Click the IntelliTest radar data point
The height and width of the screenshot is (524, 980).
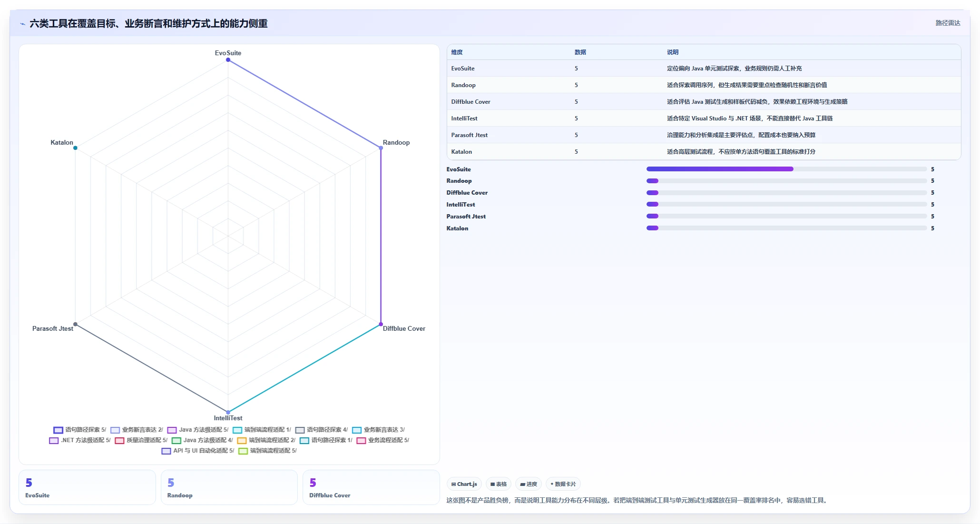(x=228, y=412)
